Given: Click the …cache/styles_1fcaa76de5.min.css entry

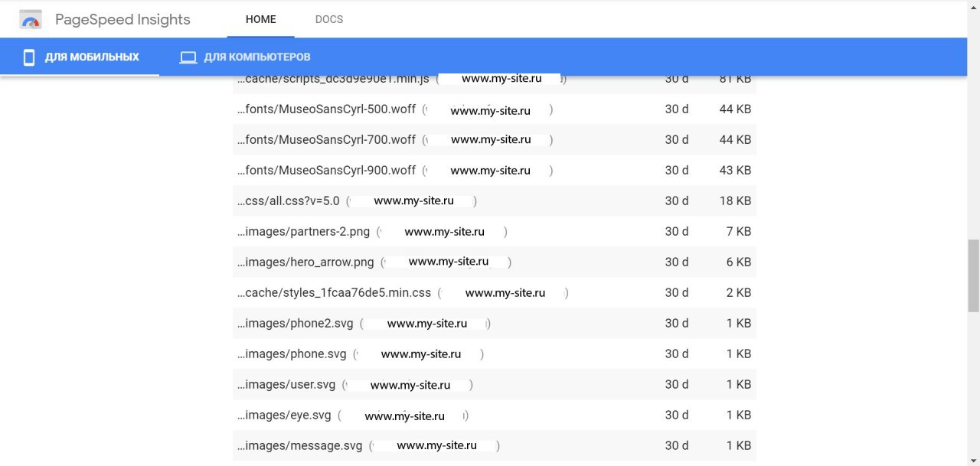Looking at the screenshot, I should click(x=335, y=292).
